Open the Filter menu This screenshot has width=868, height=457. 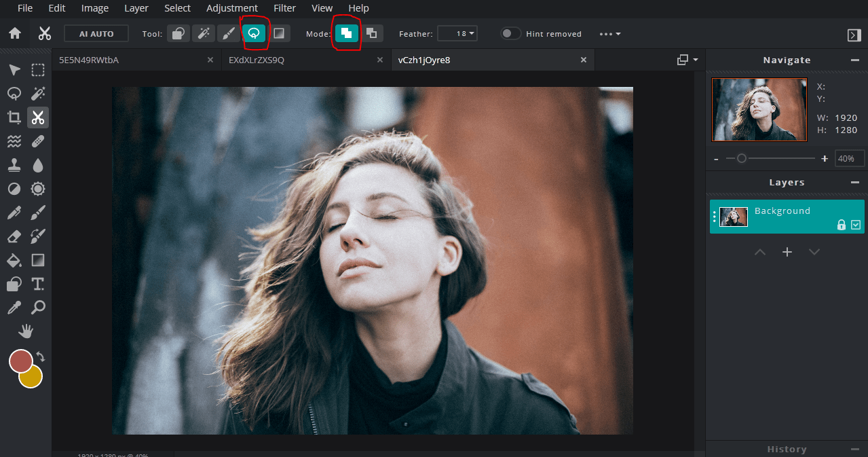284,8
